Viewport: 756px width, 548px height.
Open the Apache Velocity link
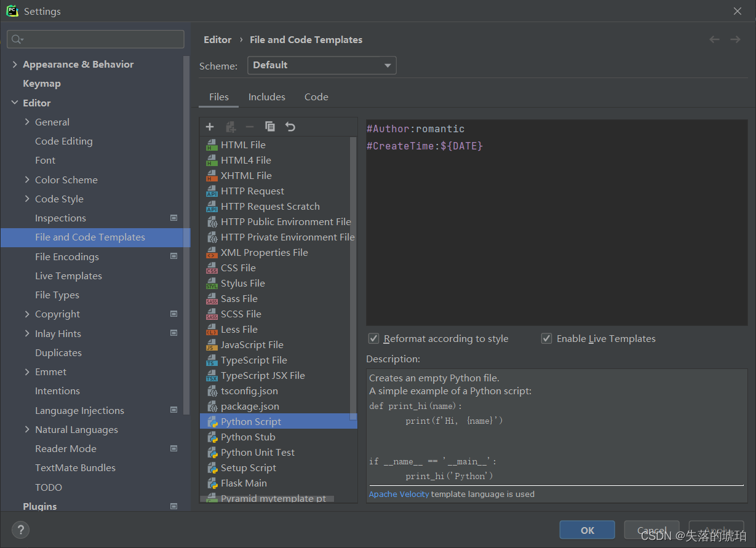[399, 494]
